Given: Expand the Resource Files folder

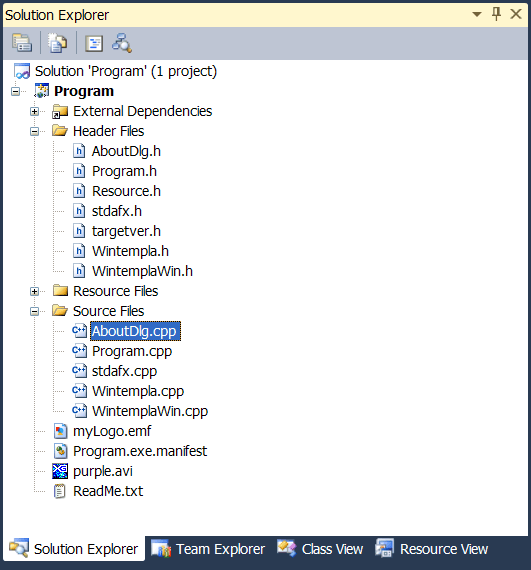Looking at the screenshot, I should pyautogui.click(x=35, y=291).
